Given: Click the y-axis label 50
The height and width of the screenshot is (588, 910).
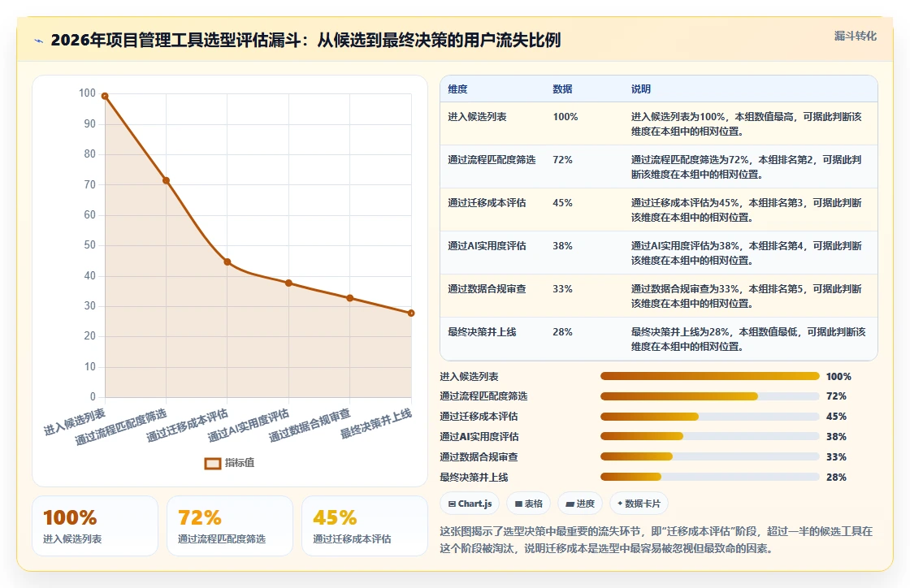Looking at the screenshot, I should [89, 245].
